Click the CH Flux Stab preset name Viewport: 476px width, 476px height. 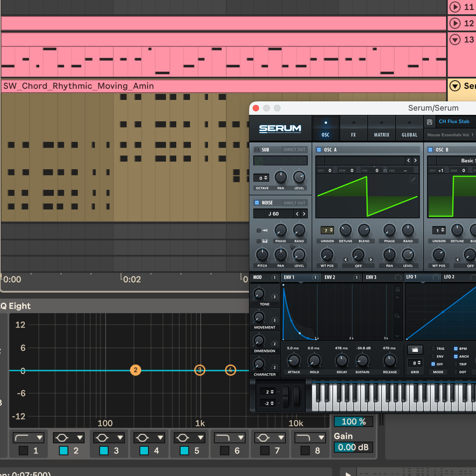click(454, 122)
